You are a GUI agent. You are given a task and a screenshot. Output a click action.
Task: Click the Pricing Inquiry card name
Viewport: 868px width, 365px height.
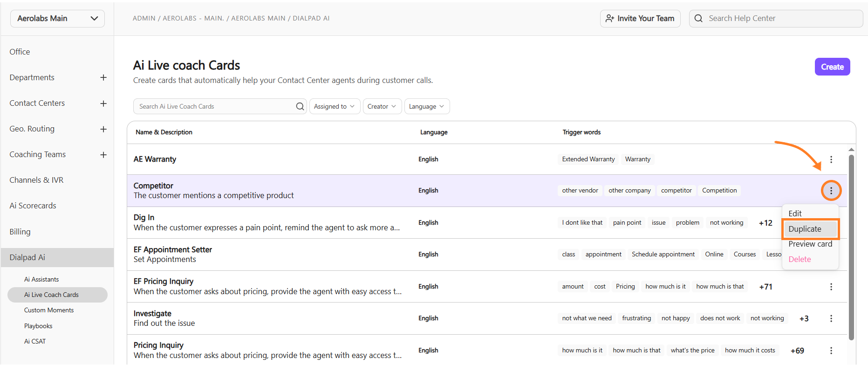coord(158,345)
